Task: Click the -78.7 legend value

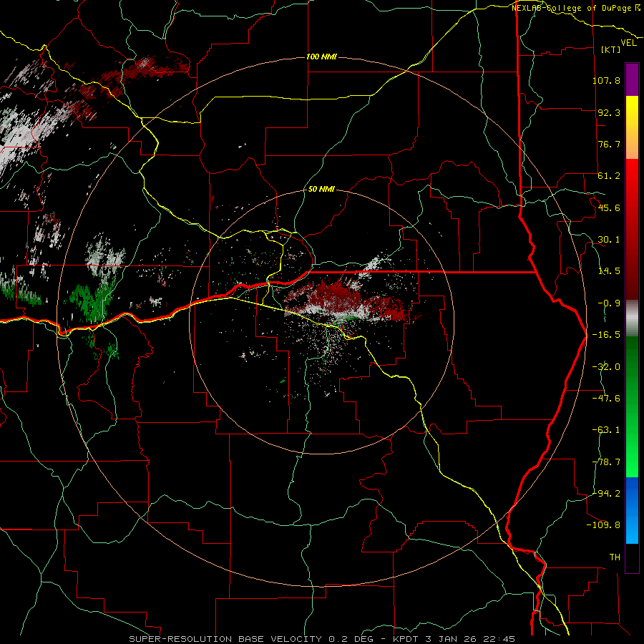Action: pos(606,462)
